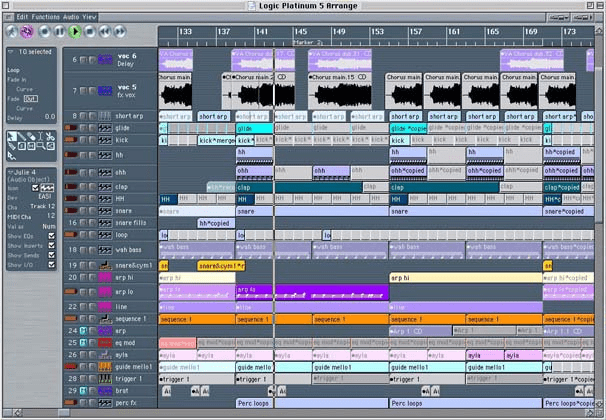
Task: Open the Audio menu
Action: point(71,17)
